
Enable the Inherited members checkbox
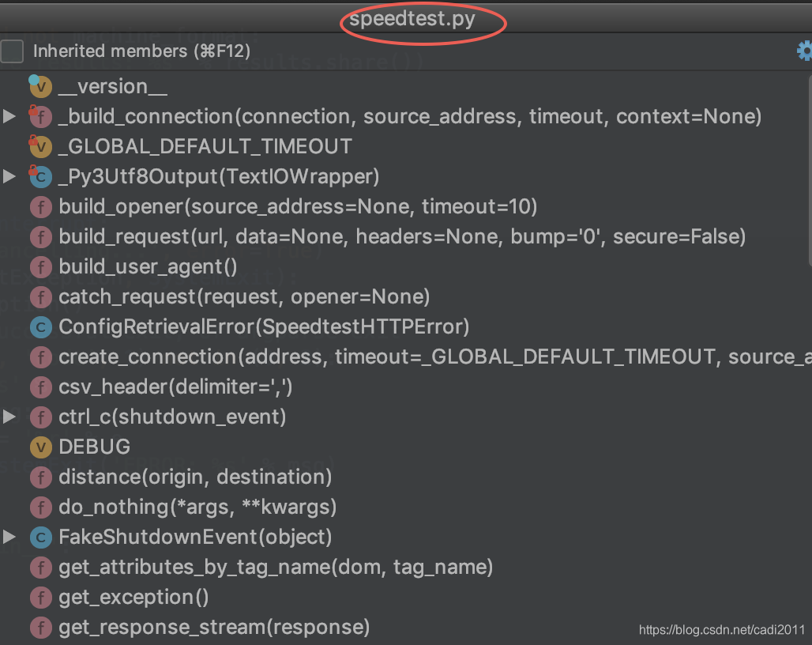coord(11,51)
